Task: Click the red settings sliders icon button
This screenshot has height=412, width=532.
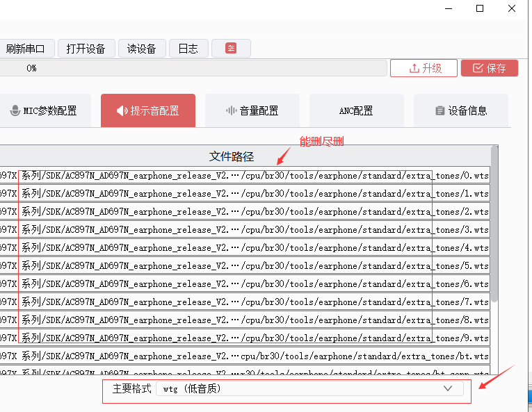Action: (x=231, y=48)
